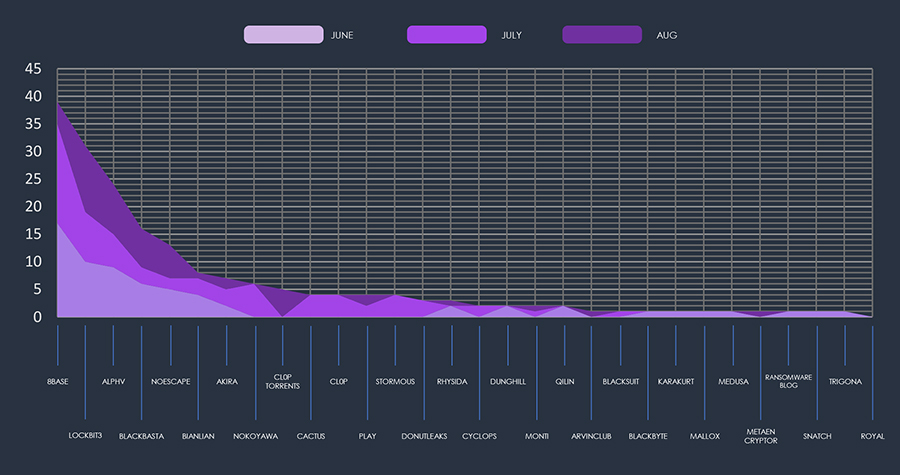Click the QILIN axis label
Screen dimensions: 900x475
coord(564,381)
